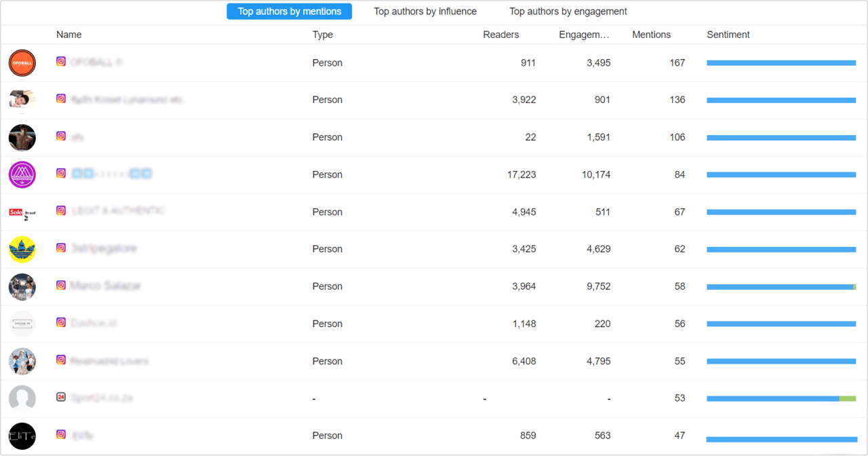Click the Instagram icon beside 3stripegalore
The height and width of the screenshot is (456, 868).
[61, 248]
